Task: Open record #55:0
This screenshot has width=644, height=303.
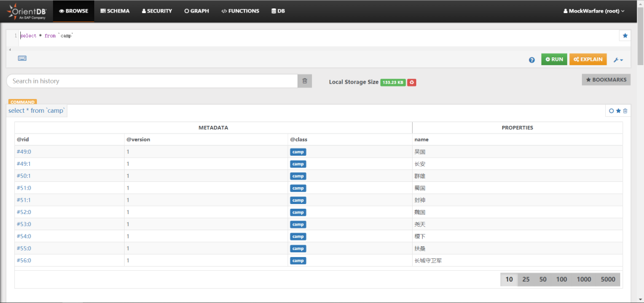Action: click(x=24, y=248)
